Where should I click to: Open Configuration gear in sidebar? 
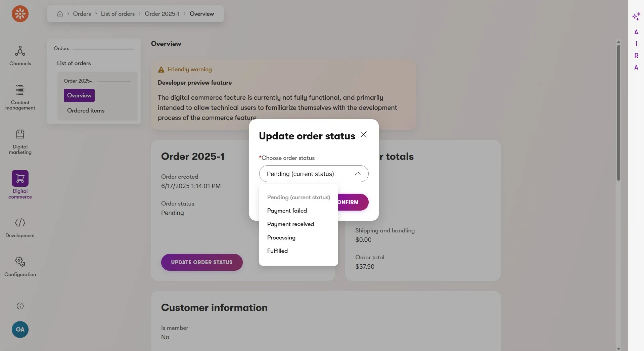pos(20,261)
